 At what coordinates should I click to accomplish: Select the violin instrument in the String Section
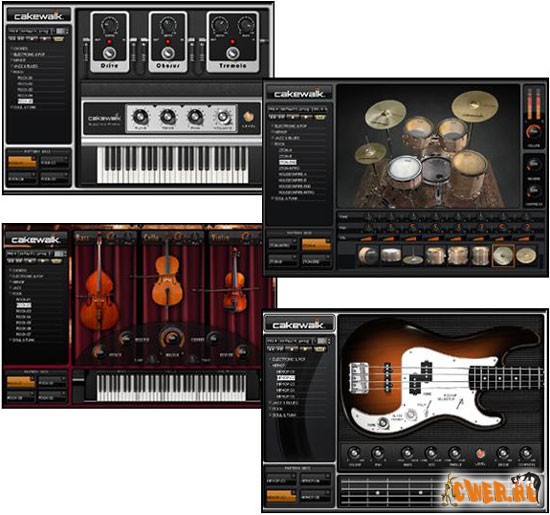pyautogui.click(x=234, y=281)
